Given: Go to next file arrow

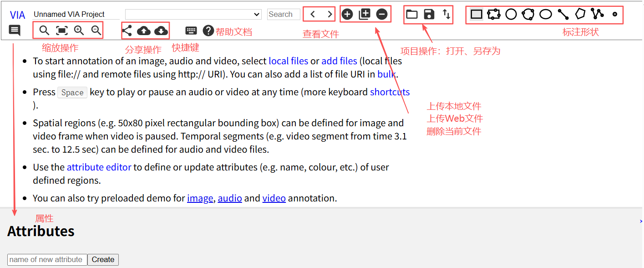Looking at the screenshot, I should click(330, 14).
